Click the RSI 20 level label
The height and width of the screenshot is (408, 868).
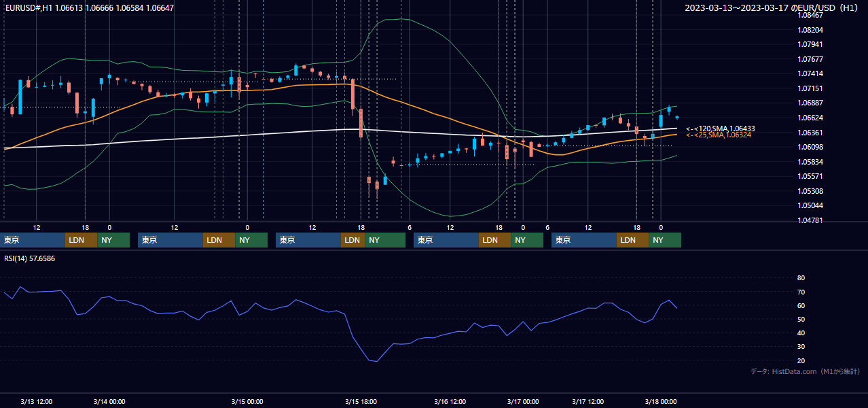coord(801,360)
